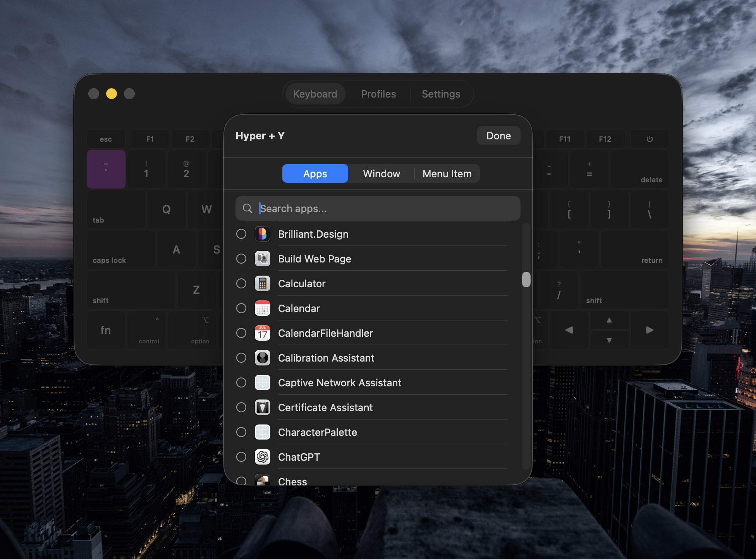
Task: Click the Calendar app icon
Action: click(263, 309)
